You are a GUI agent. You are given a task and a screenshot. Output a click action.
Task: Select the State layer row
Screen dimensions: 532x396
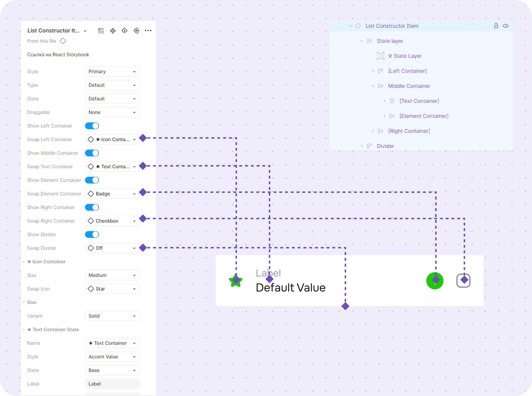[x=421, y=41]
